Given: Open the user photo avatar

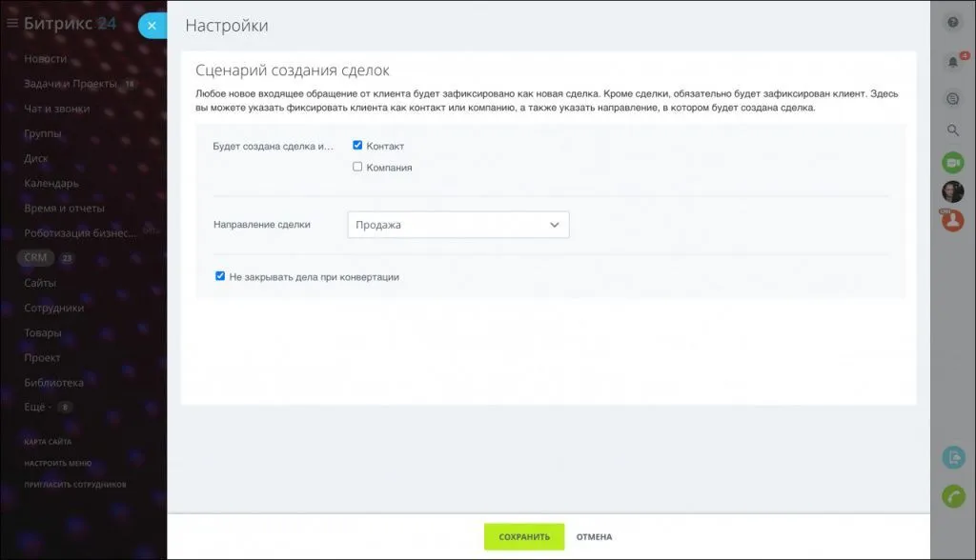Looking at the screenshot, I should [952, 191].
